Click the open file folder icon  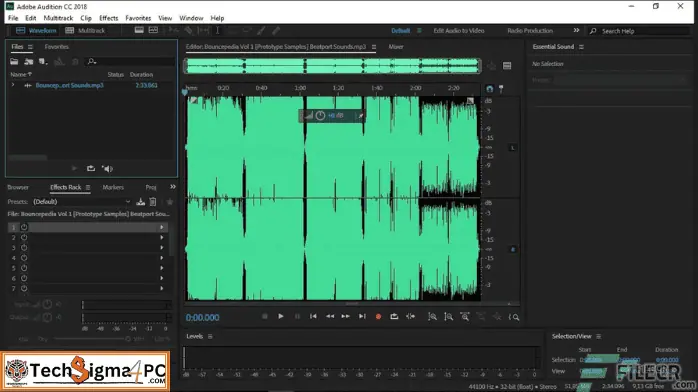(x=14, y=62)
